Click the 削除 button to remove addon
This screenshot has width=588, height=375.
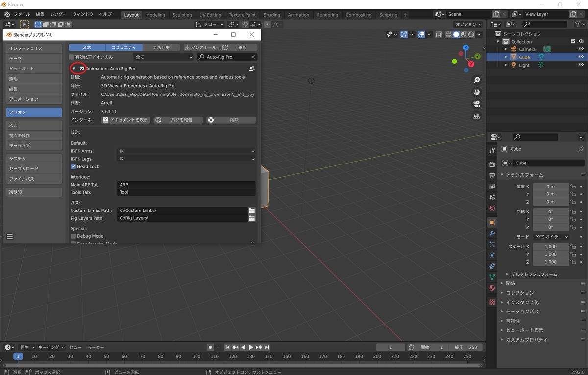coord(231,120)
